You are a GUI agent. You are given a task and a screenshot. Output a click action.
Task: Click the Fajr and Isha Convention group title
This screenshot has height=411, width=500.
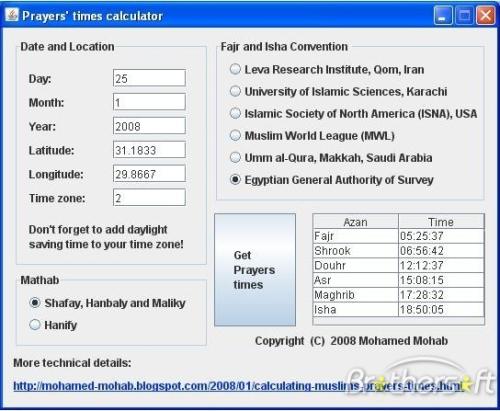point(284,46)
